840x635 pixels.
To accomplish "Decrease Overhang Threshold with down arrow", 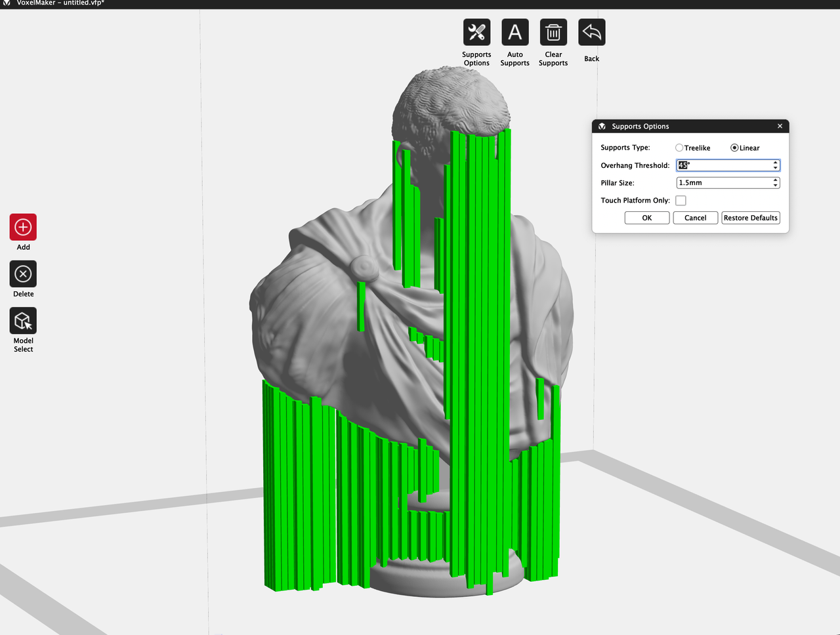I will click(x=776, y=168).
